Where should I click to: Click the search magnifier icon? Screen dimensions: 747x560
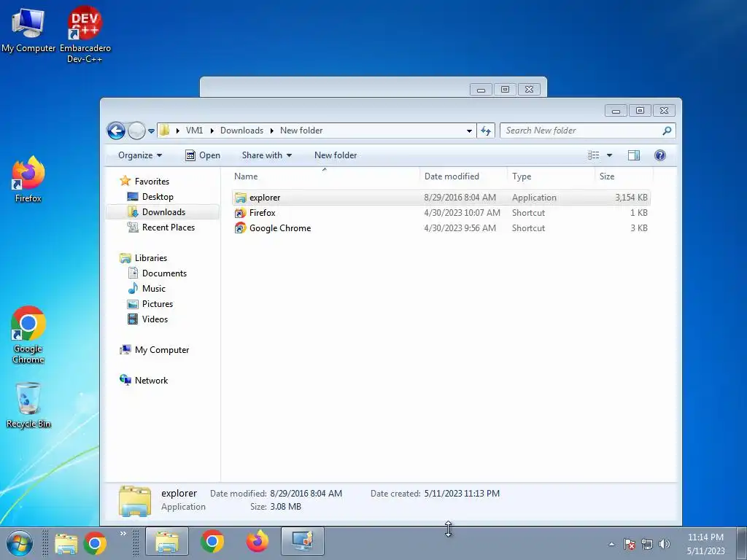coord(667,131)
